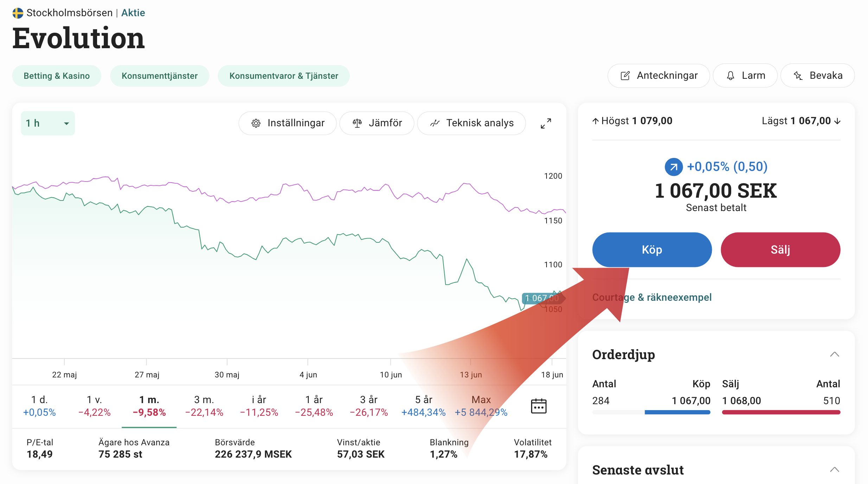
Task: Collapse the Senaste avslut section
Action: tap(834, 470)
